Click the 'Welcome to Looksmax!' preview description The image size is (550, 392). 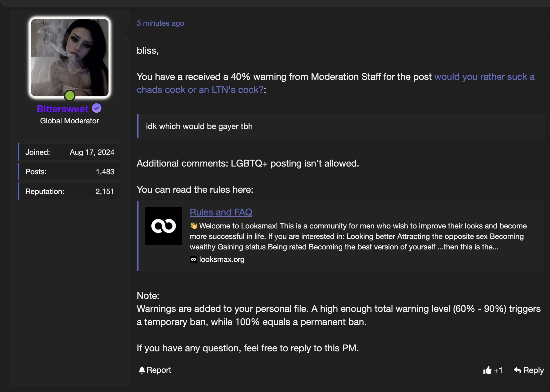click(x=358, y=236)
